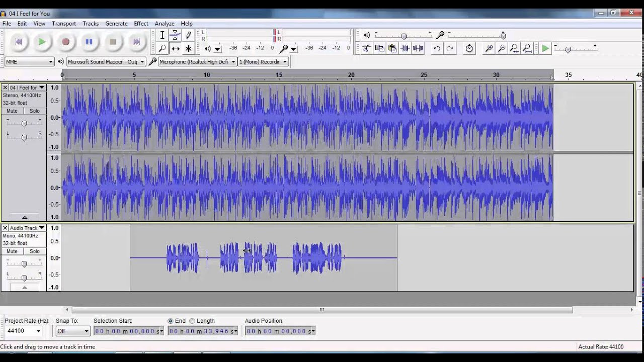Click the Fit Selection zoom icon
This screenshot has height=362, width=644.
pos(514,48)
